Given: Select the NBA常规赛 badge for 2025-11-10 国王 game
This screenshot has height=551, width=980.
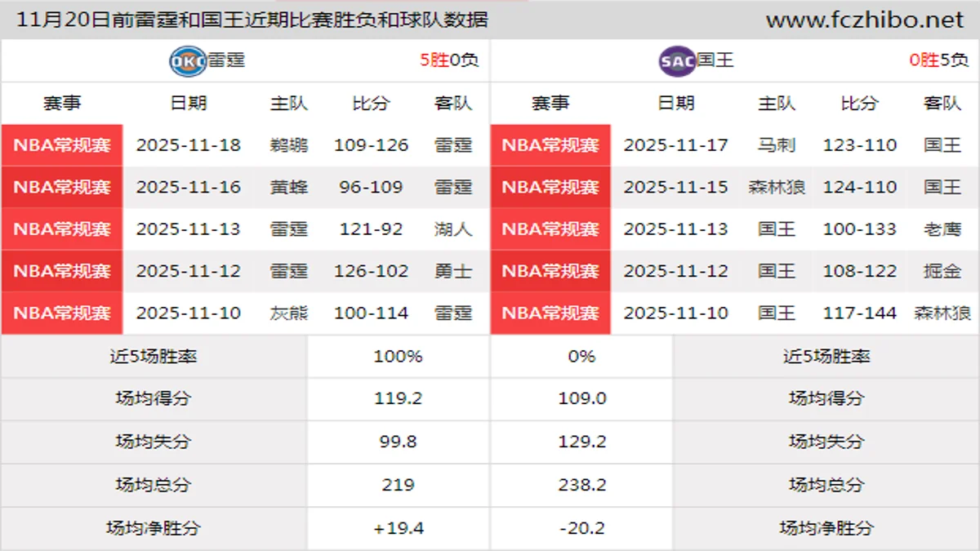Looking at the screenshot, I should pos(550,313).
